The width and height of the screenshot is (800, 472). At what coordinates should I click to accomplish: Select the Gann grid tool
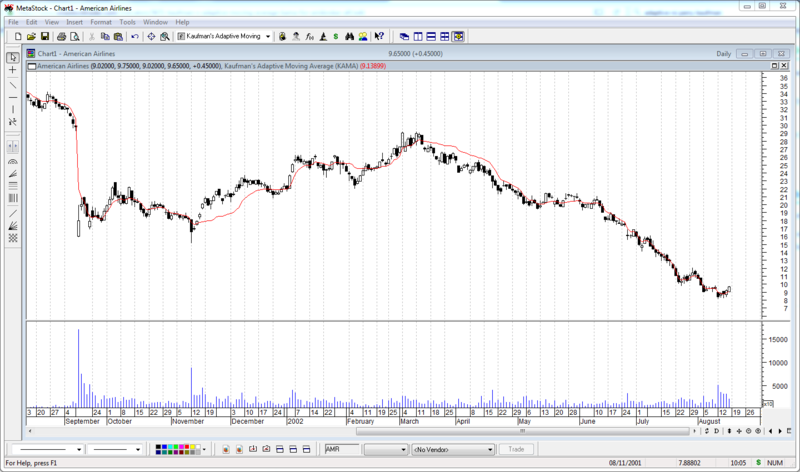[13, 238]
